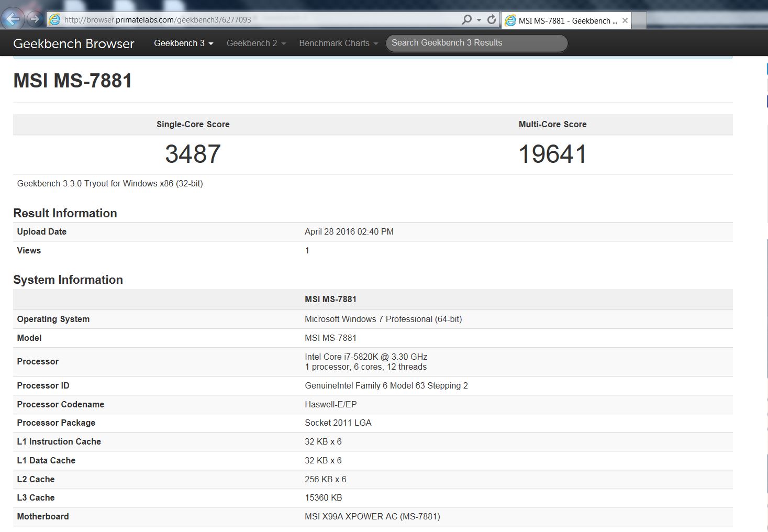Select the Socket 2011 LGA value
The image size is (768, 532).
338,423
